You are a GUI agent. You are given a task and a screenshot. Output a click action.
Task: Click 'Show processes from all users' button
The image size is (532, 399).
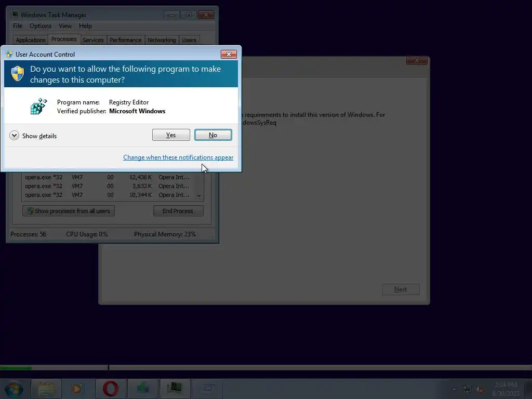click(69, 211)
